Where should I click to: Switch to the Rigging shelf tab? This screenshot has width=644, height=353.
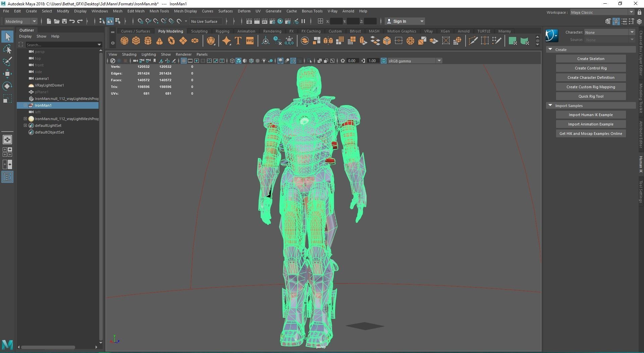coord(222,31)
